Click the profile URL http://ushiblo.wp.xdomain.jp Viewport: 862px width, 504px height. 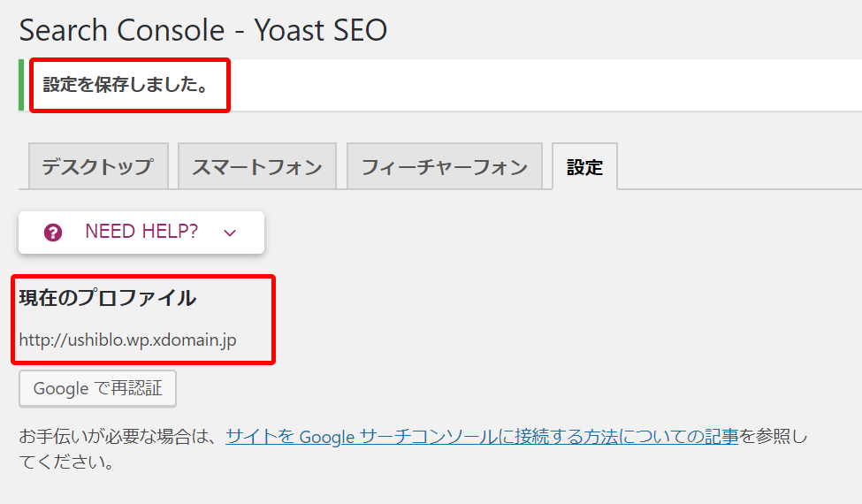coord(127,340)
